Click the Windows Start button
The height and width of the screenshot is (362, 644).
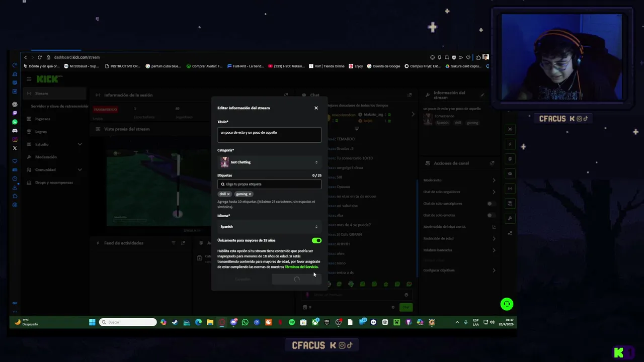(x=92, y=322)
